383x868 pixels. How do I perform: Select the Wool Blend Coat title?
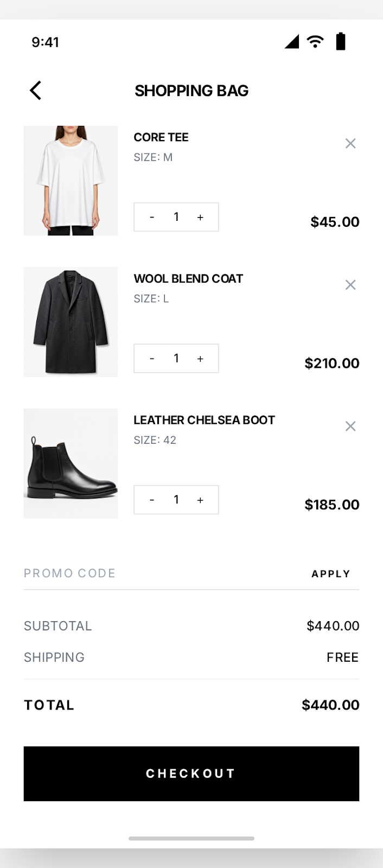point(188,279)
